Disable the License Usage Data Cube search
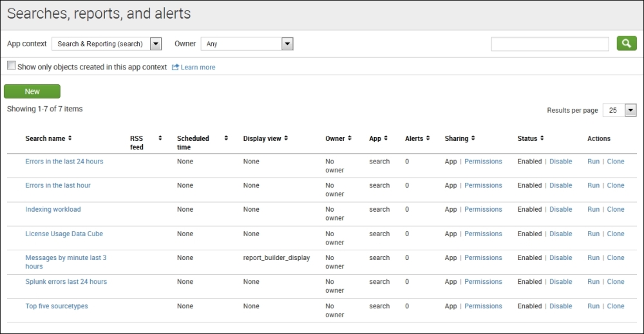The height and width of the screenshot is (334, 644). (560, 234)
